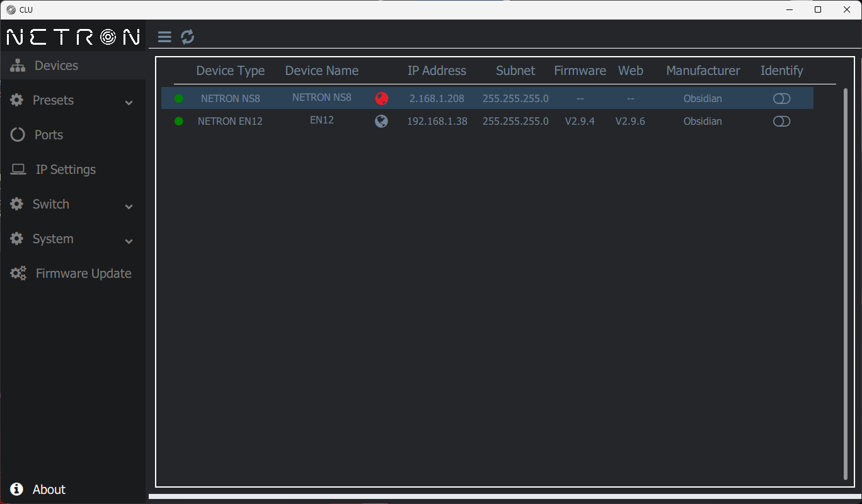Screen dimensions: 862x504
Task: Click the Devices network icon in sidebar
Action: [18, 66]
